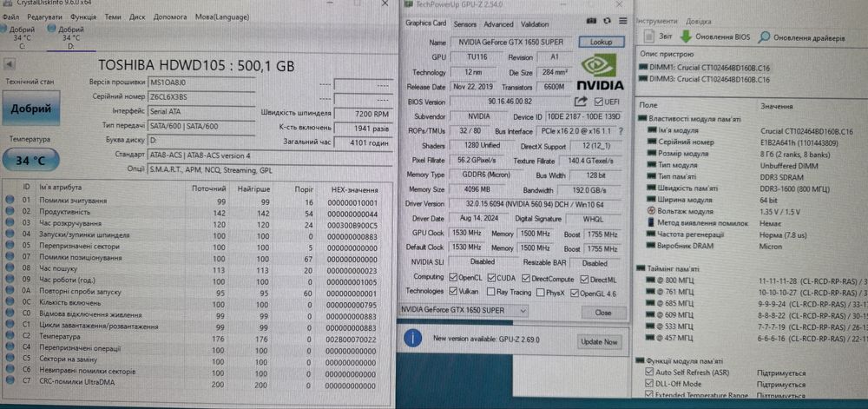
Task: Select the DIMM1 Crucial module icon
Action: (x=643, y=68)
